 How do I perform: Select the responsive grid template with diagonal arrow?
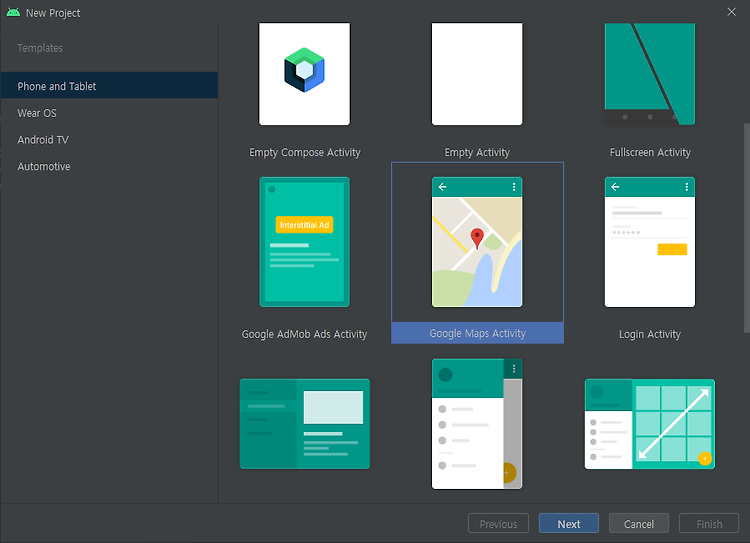tap(650, 424)
